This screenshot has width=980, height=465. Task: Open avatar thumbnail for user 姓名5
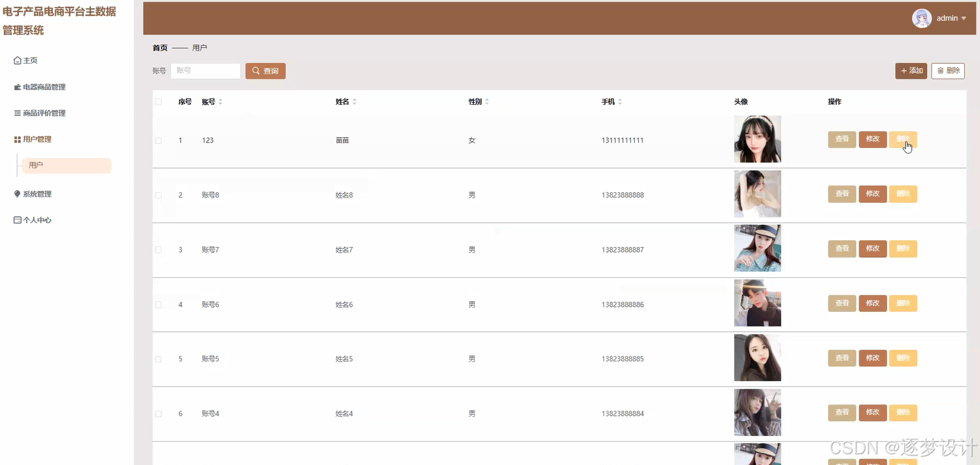pos(758,358)
